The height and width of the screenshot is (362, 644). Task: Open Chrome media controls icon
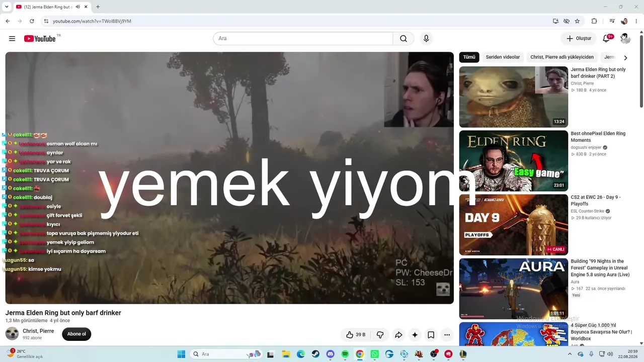[612, 21]
